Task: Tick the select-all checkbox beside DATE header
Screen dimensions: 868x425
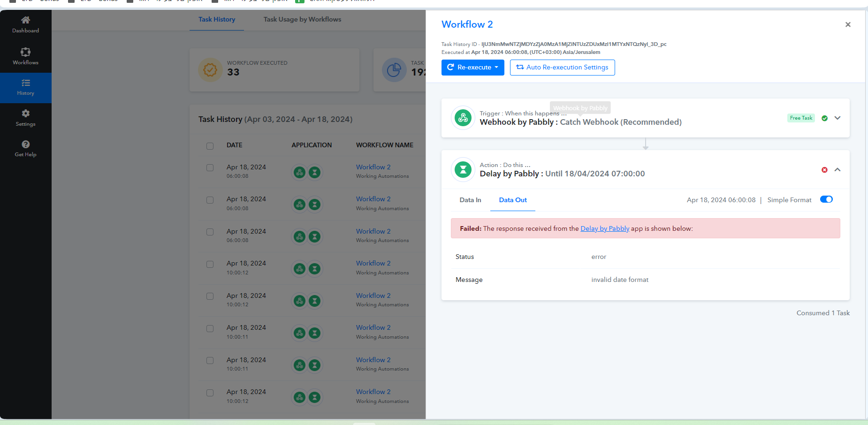Action: coord(210,146)
